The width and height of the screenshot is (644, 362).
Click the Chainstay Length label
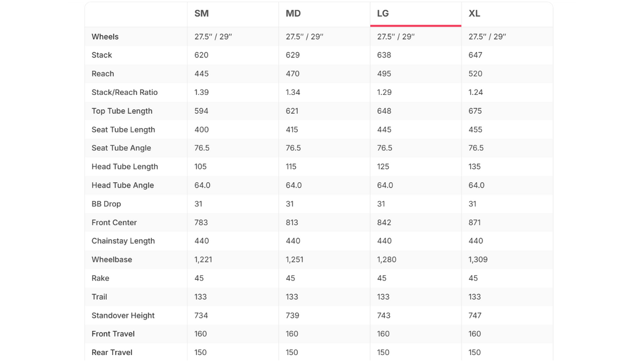point(123,241)
